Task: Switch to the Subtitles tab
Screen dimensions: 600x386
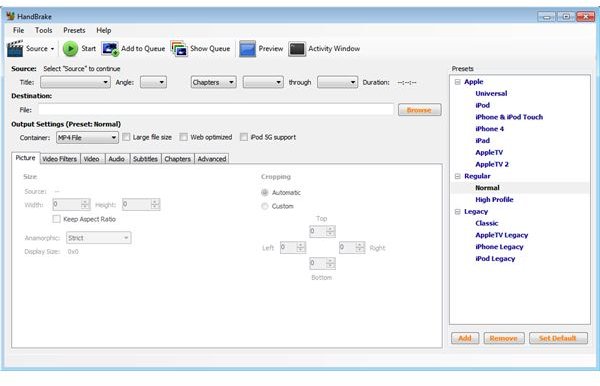Action: (145, 159)
